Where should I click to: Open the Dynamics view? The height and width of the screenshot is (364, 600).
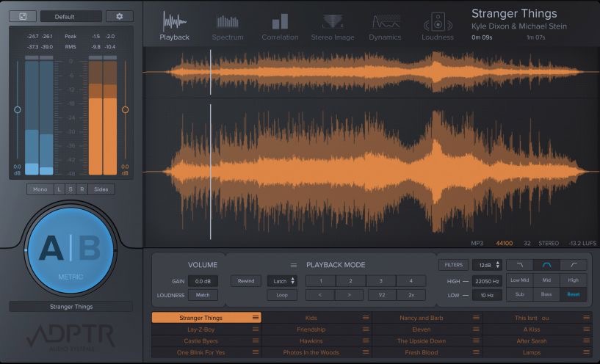(x=385, y=26)
